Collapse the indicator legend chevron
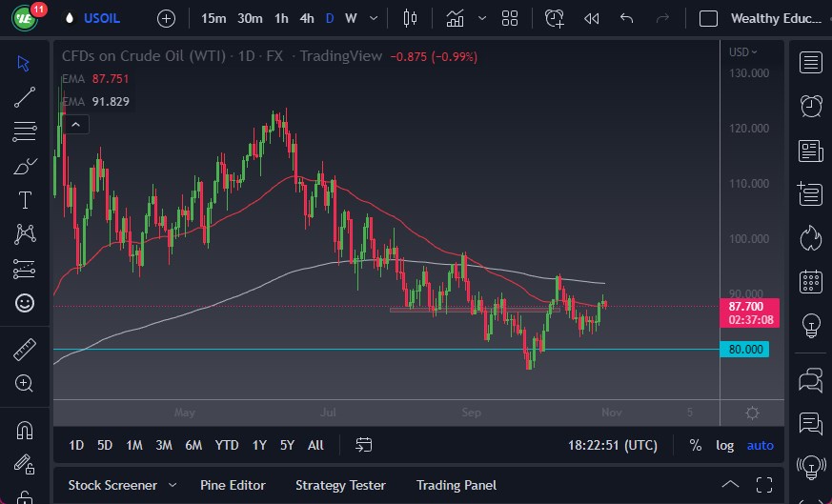Screen dimensions: 832x504 (75, 123)
